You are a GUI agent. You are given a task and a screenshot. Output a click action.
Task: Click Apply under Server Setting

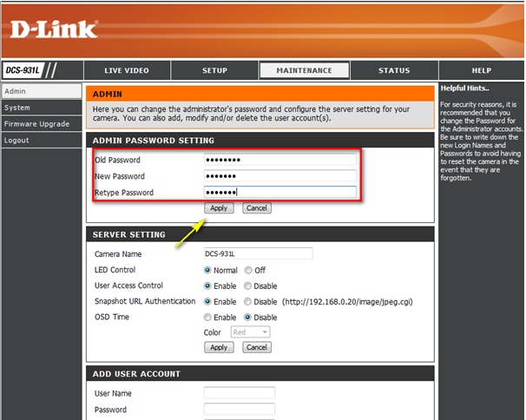tap(219, 347)
